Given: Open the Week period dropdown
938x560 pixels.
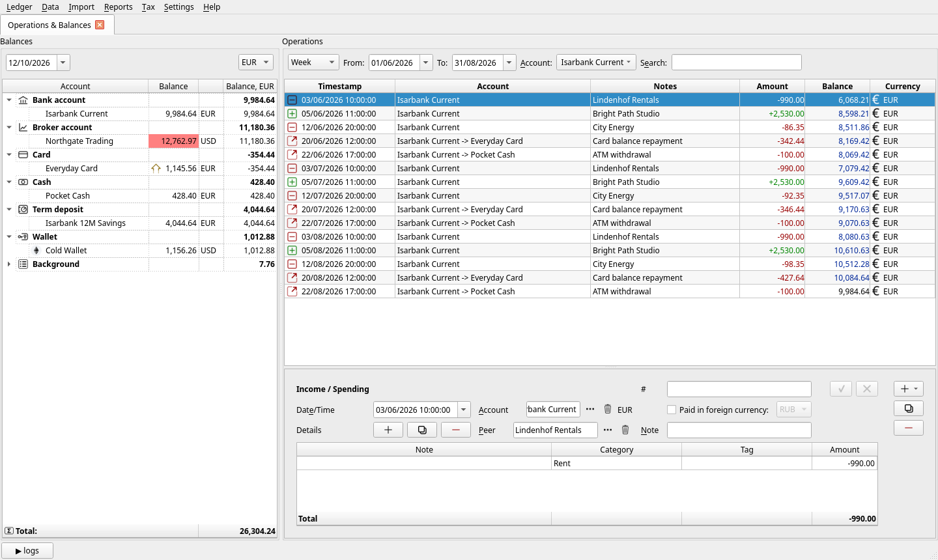Looking at the screenshot, I should tap(313, 63).
